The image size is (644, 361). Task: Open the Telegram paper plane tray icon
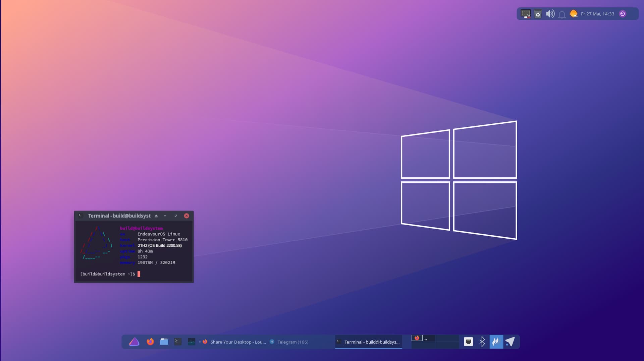pyautogui.click(x=510, y=342)
